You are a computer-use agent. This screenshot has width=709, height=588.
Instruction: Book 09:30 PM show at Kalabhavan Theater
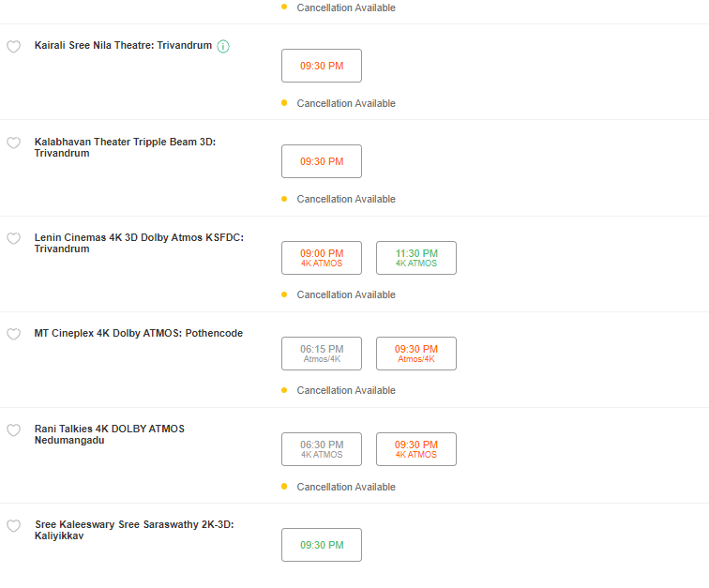[322, 161]
